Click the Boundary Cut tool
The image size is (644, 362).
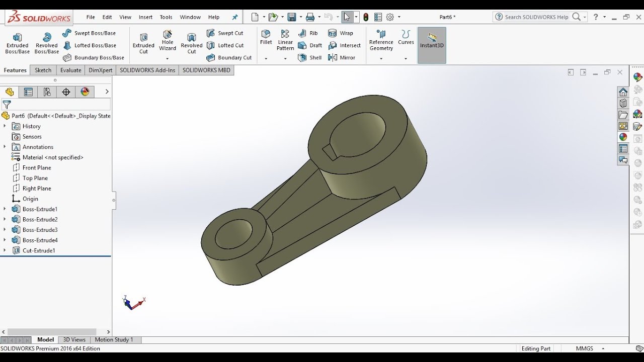tap(229, 58)
